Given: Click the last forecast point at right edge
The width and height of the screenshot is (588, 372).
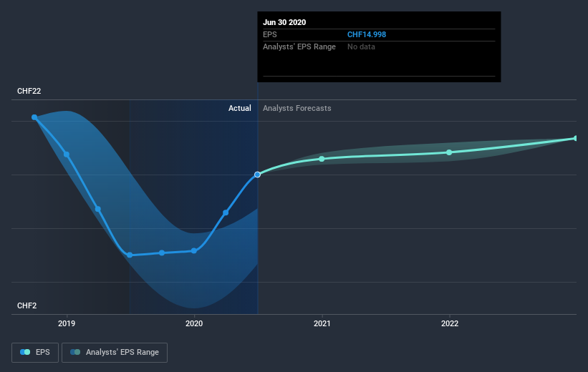Looking at the screenshot, I should click(575, 138).
